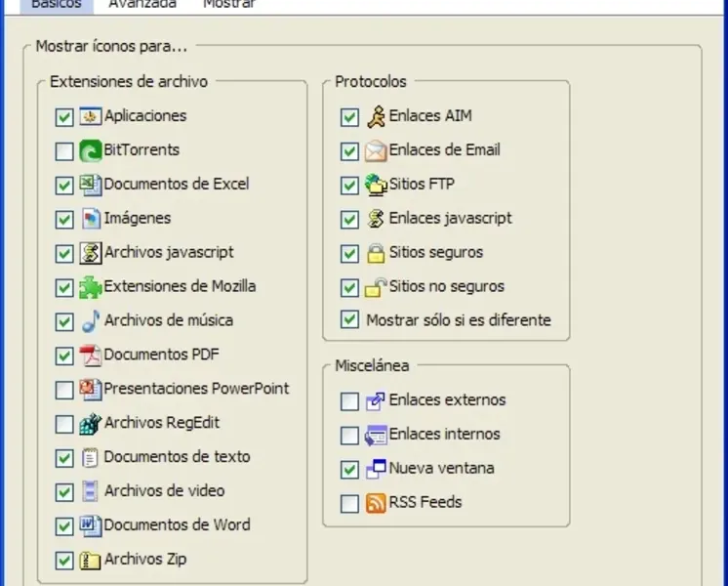Click the open padlock Sitios no seguros icon
Screen dimensions: 728x586
click(x=376, y=287)
